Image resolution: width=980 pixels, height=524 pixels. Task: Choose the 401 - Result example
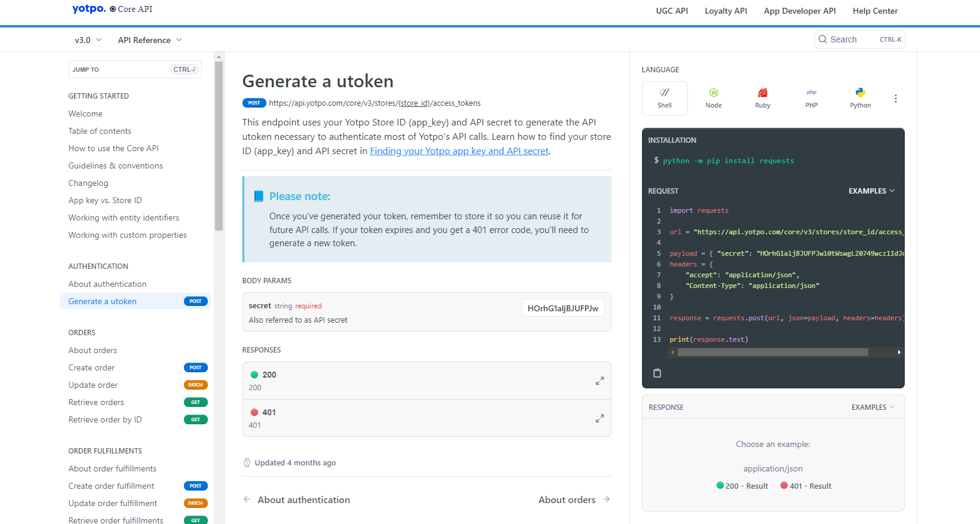point(806,486)
